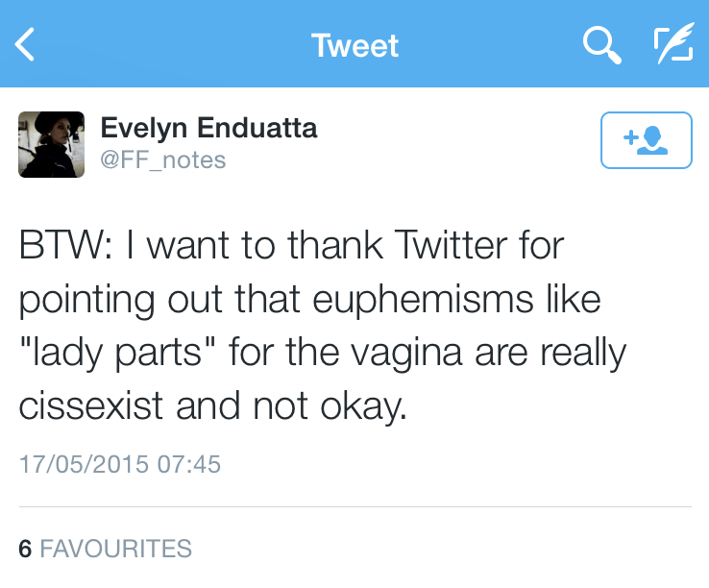
Task: View the FAVOURITES list
Action: point(115,549)
